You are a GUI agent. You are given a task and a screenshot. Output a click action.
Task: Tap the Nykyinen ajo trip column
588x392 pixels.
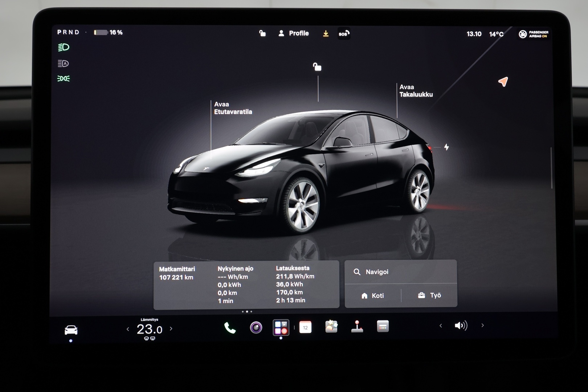tap(235, 285)
